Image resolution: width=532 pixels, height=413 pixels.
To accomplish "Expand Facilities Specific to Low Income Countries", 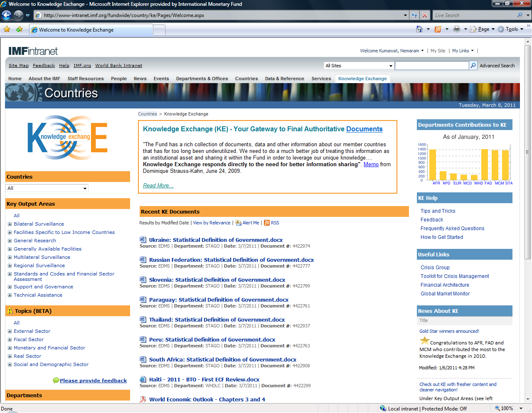I will pos(10,232).
